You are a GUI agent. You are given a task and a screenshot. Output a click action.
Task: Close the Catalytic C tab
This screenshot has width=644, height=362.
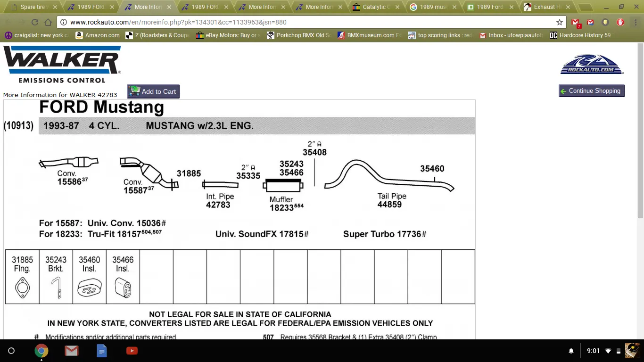(x=397, y=7)
